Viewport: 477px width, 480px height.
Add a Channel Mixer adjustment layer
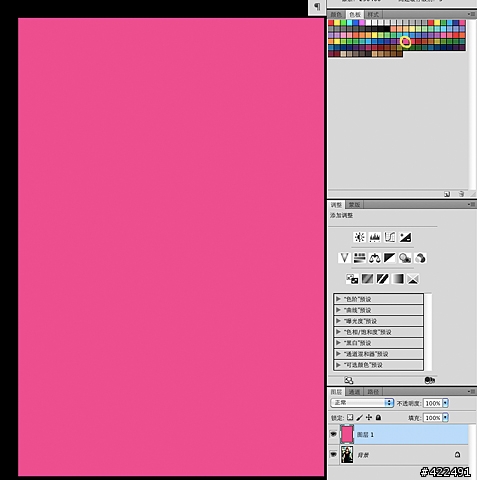tap(420, 258)
